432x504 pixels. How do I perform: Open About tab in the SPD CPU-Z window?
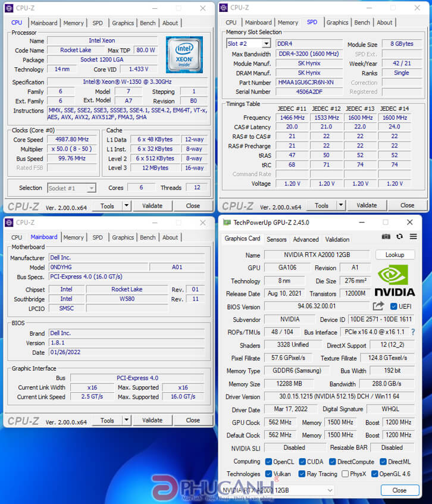pyautogui.click(x=384, y=23)
